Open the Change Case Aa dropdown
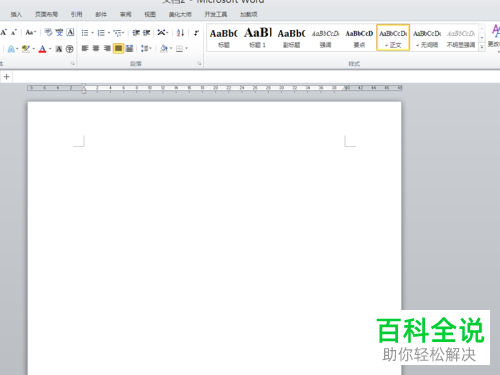 (x=30, y=32)
